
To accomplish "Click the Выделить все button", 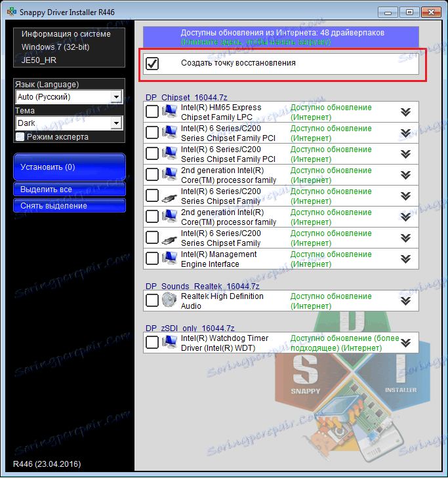I will coord(70,189).
